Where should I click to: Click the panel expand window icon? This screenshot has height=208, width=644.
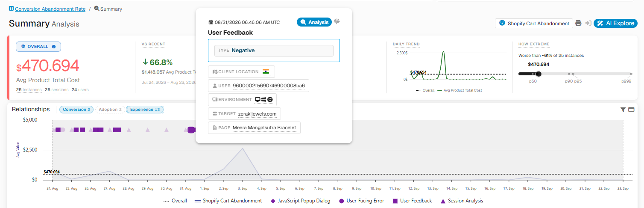point(630,110)
